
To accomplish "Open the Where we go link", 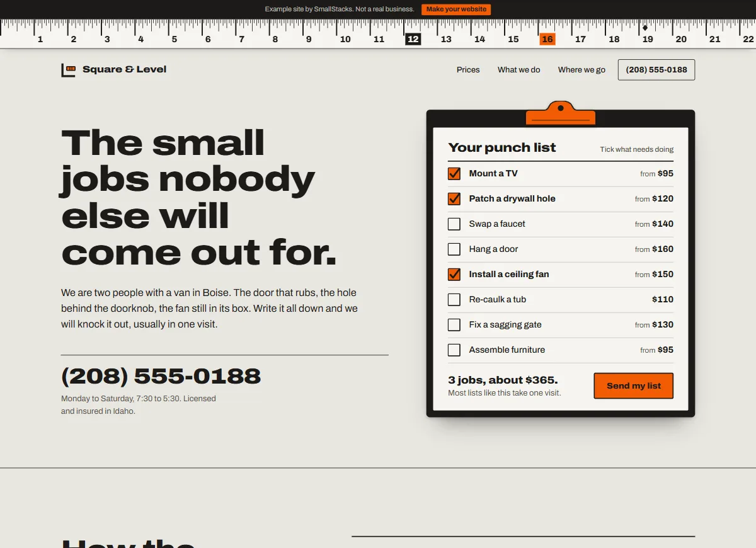I will click(581, 70).
